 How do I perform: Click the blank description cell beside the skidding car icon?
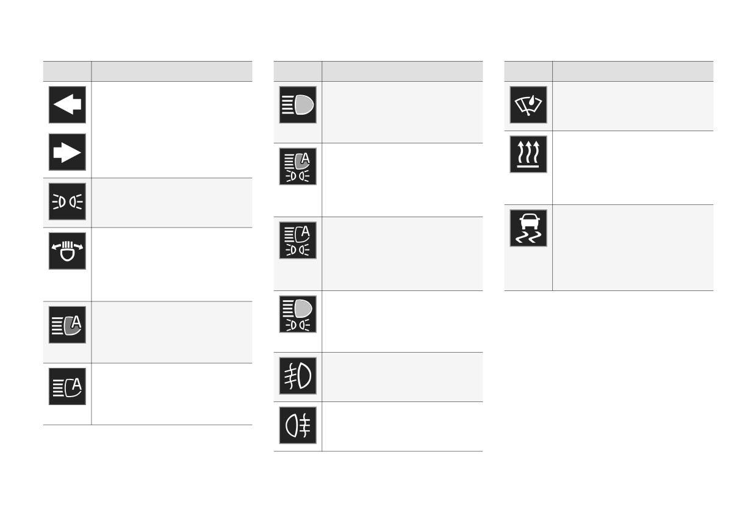pyautogui.click(x=633, y=248)
